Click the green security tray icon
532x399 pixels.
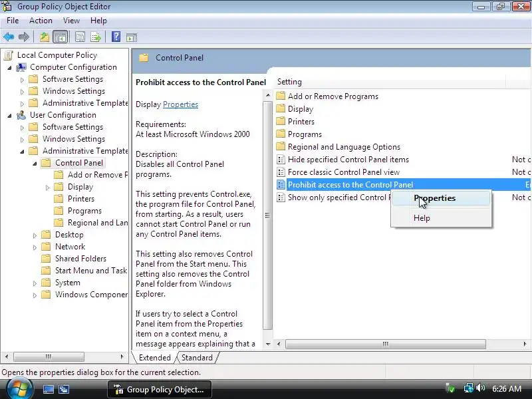pyautogui.click(x=450, y=388)
